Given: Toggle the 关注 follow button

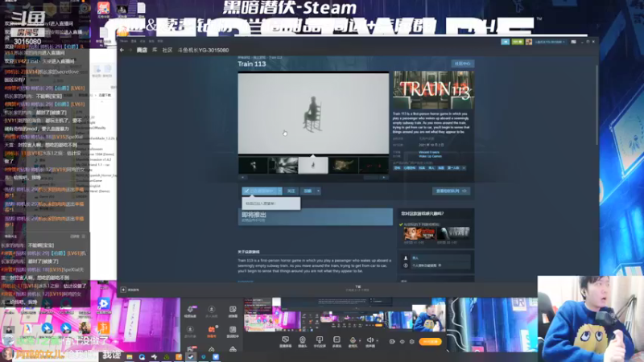Looking at the screenshot, I should click(x=291, y=191).
